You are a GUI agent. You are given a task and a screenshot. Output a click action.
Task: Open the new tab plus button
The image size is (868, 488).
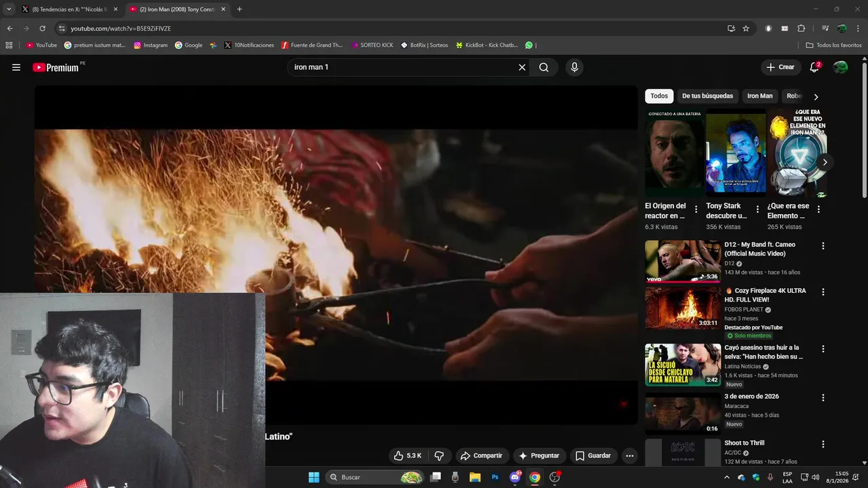pos(239,9)
